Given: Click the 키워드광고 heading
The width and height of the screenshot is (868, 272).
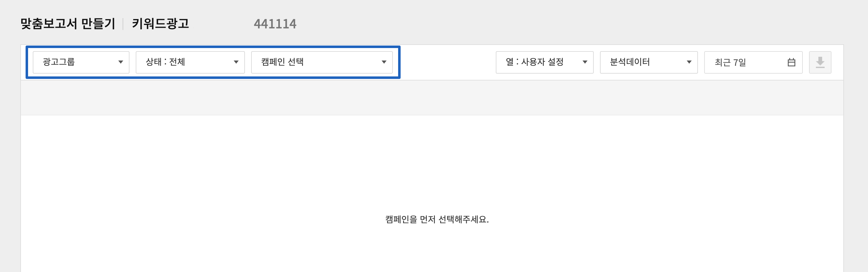Looking at the screenshot, I should (x=160, y=24).
